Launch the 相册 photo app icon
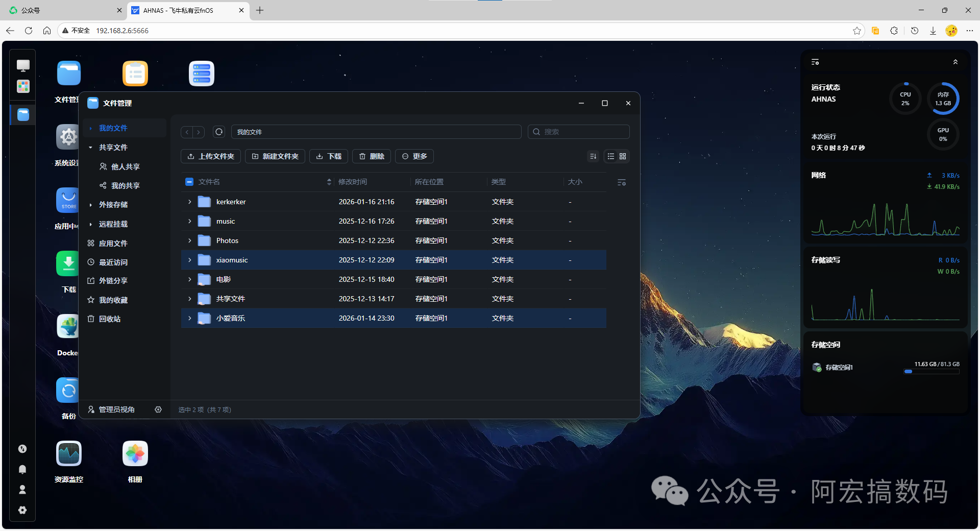This screenshot has width=980, height=531. (x=135, y=454)
